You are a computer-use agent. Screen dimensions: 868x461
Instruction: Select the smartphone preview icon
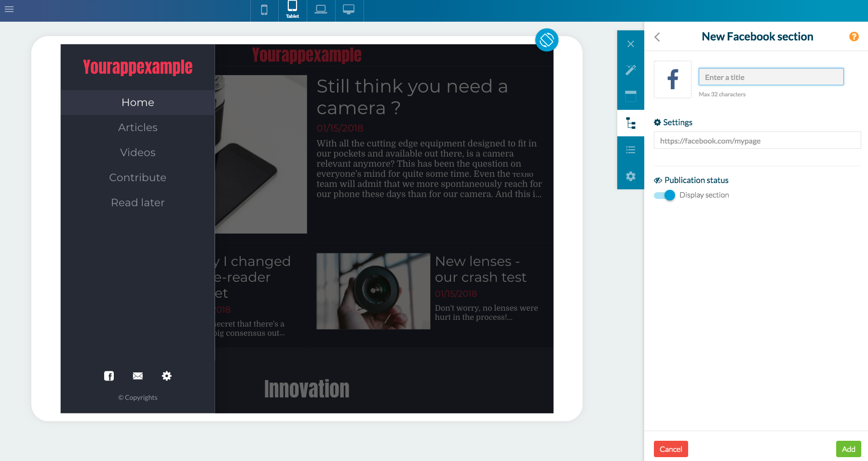click(x=264, y=9)
